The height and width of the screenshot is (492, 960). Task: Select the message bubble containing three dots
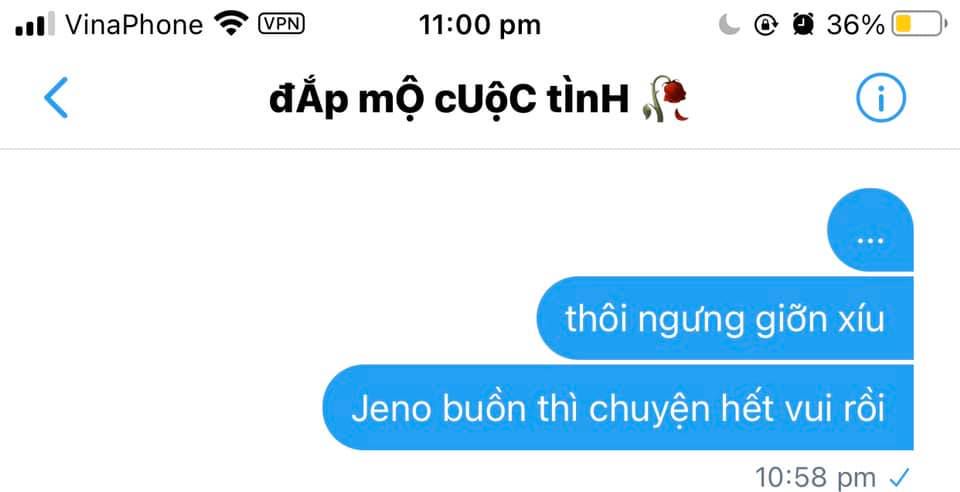[870, 229]
